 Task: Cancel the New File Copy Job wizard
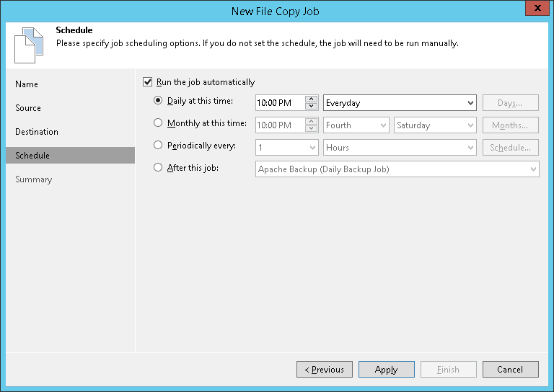point(510,370)
